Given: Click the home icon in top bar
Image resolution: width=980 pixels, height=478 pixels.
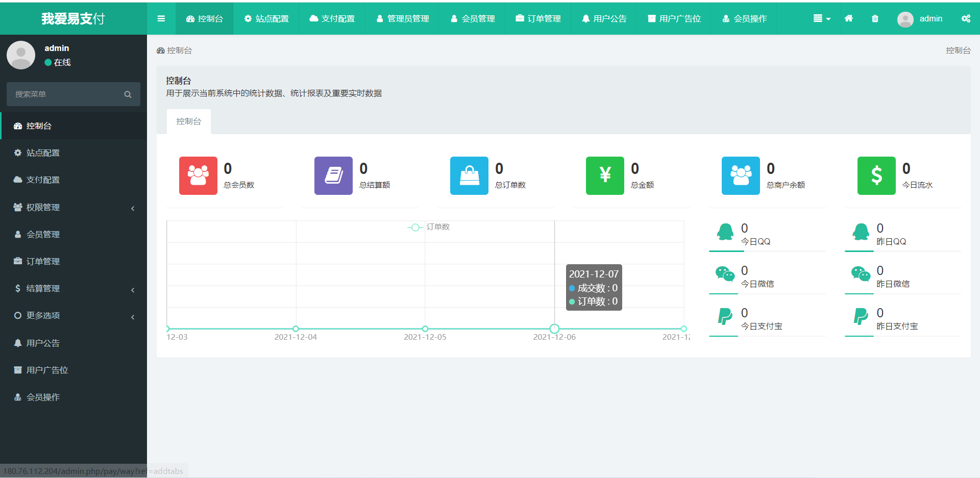Looking at the screenshot, I should click(848, 19).
